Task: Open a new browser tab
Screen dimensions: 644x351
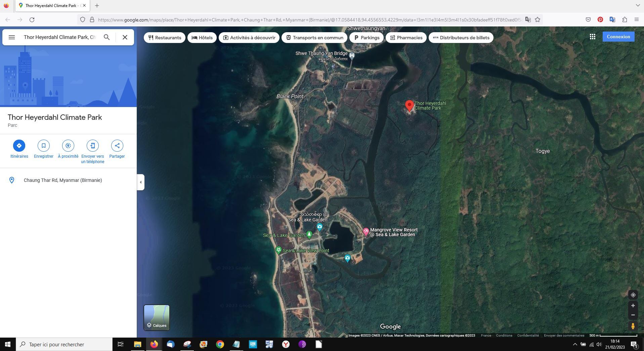Action: pos(97,6)
